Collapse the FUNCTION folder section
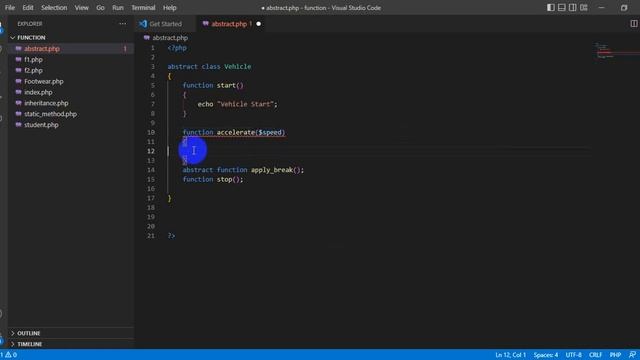The height and width of the screenshot is (360, 640). (31, 38)
